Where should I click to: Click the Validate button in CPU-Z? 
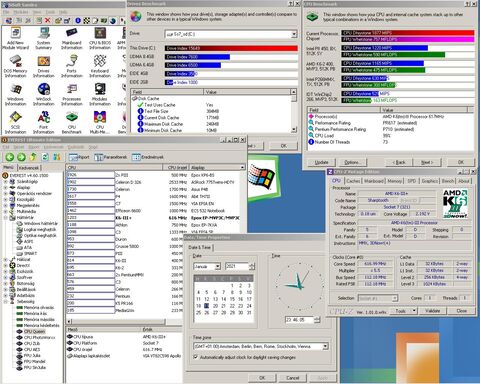[x=432, y=310]
